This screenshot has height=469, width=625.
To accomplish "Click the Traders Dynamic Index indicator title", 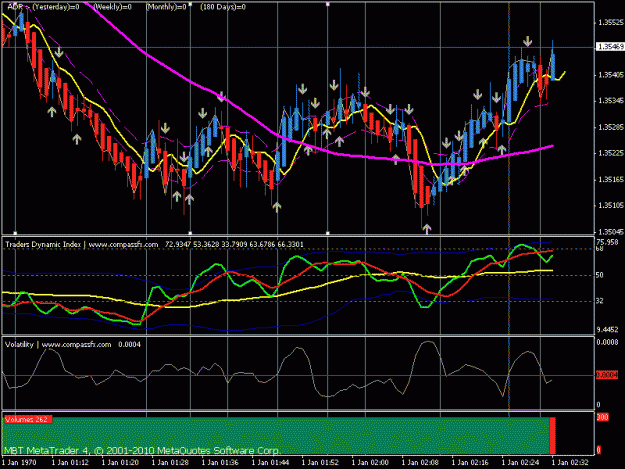I will click(43, 244).
